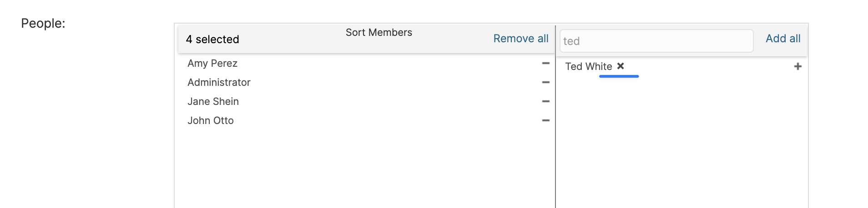Screen dimensions: 868x208
Task: Click the Ted White search result
Action: [x=588, y=67]
